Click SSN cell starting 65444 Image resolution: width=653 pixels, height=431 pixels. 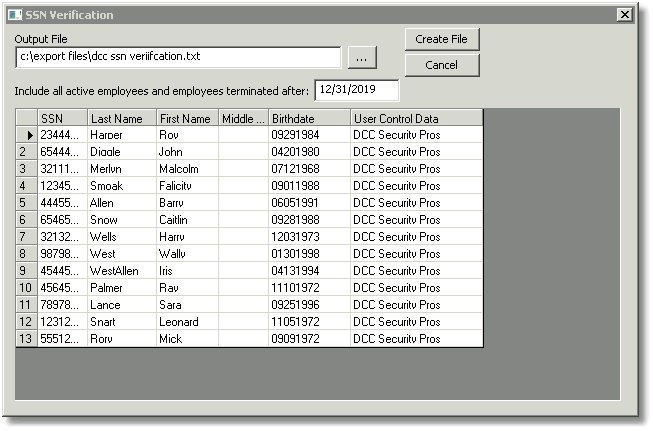62,152
